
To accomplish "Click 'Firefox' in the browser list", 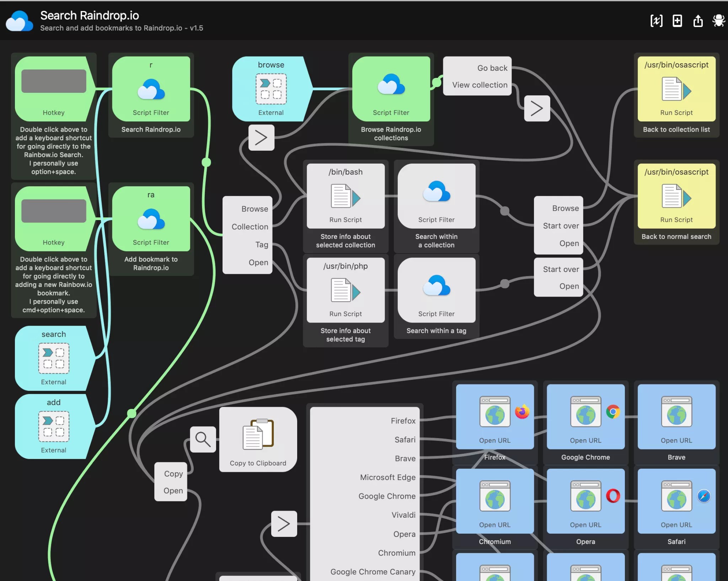I will click(x=403, y=421).
